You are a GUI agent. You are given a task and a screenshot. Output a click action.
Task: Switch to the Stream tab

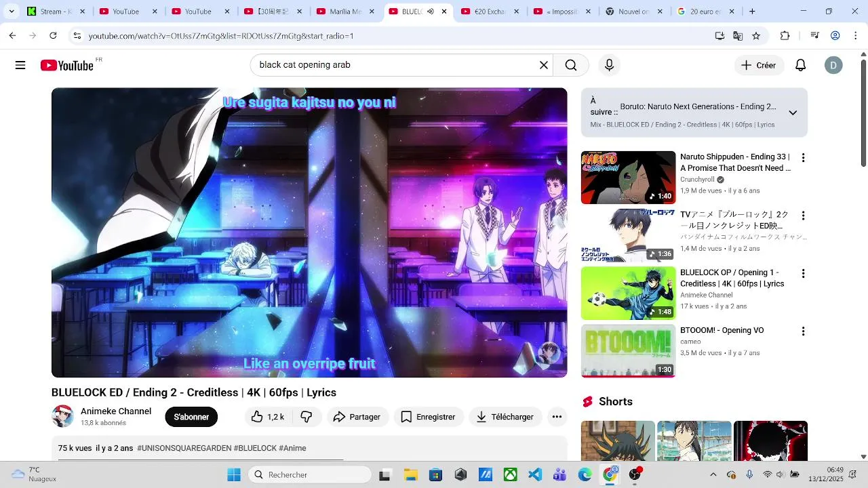tap(56, 12)
